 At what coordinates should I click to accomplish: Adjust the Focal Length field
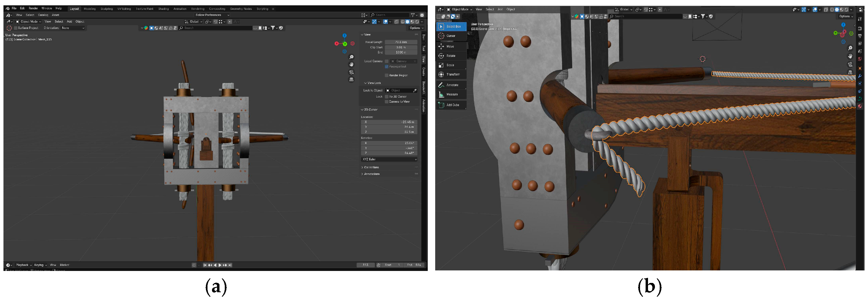[401, 42]
